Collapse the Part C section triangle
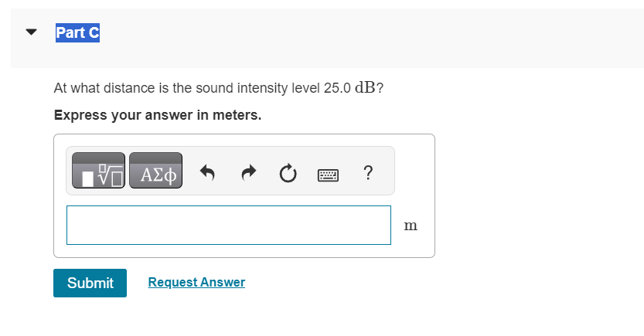The image size is (644, 336). point(31,33)
